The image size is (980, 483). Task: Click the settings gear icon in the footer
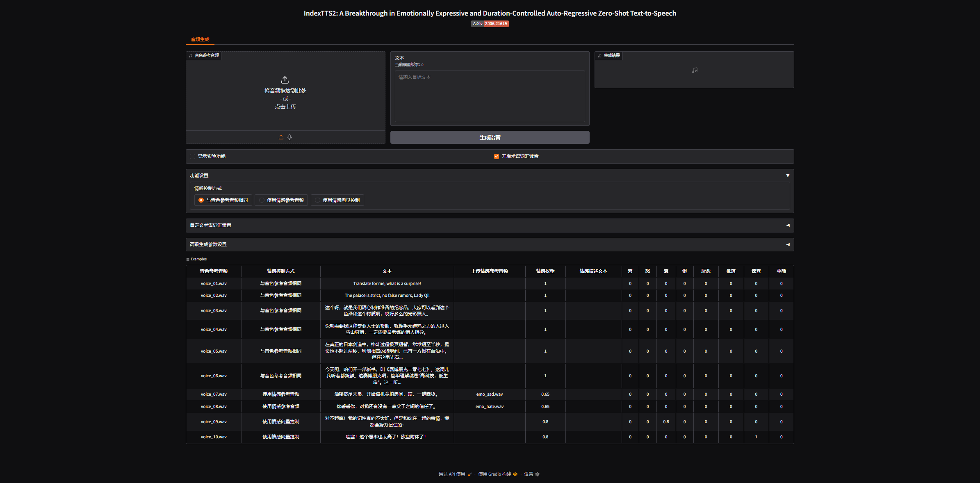click(537, 474)
